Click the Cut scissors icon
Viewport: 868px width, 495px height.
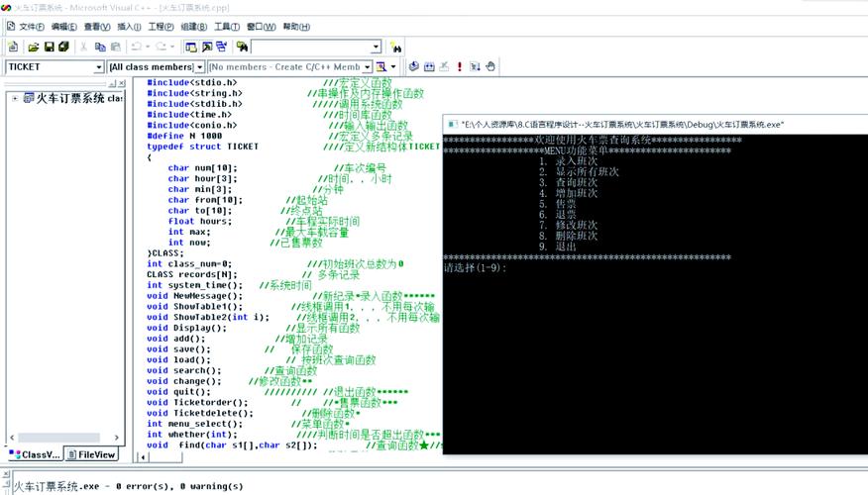click(83, 47)
